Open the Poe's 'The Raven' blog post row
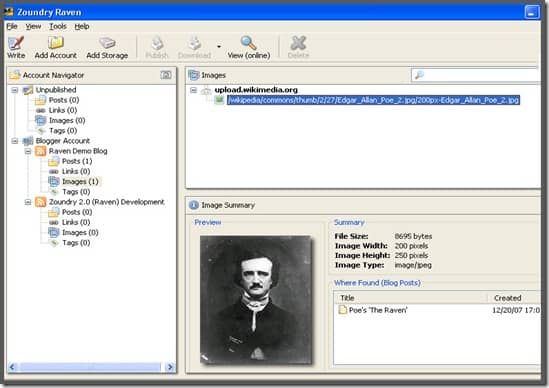This screenshot has height=388, width=549. [x=378, y=310]
